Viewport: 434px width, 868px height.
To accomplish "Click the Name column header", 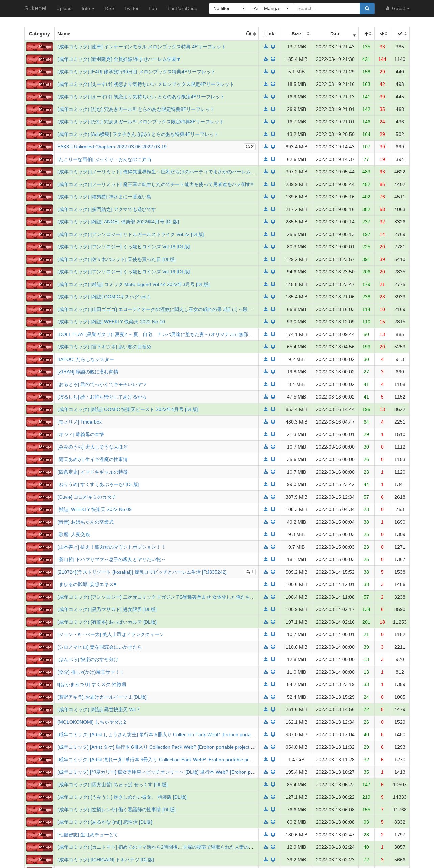I will click(x=156, y=34).
